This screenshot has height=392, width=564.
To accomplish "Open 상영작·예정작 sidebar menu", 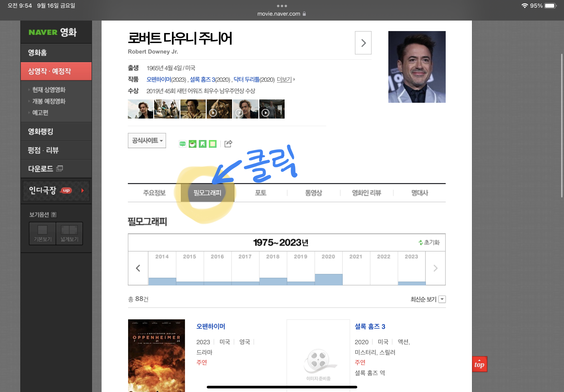I will [x=56, y=71].
